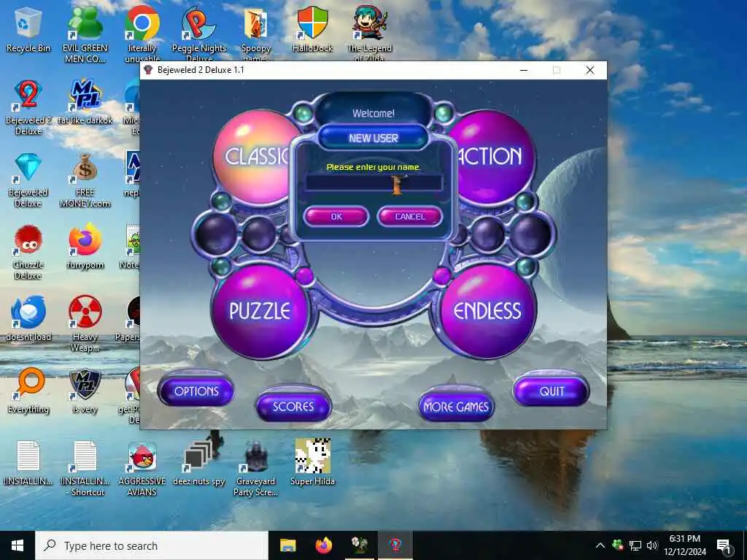747x560 pixels.
Task: Open the clock showing 6:31 PM
Action: tap(684, 545)
